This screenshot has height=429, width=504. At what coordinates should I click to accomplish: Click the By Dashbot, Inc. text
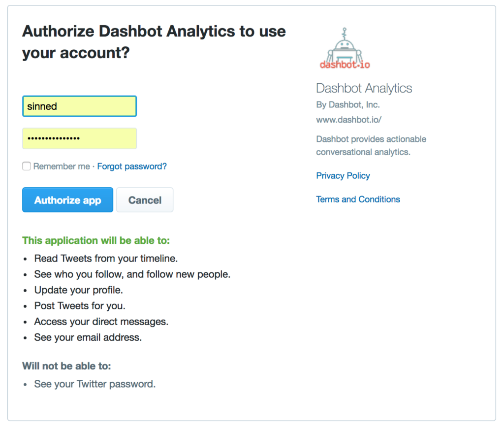(x=348, y=104)
